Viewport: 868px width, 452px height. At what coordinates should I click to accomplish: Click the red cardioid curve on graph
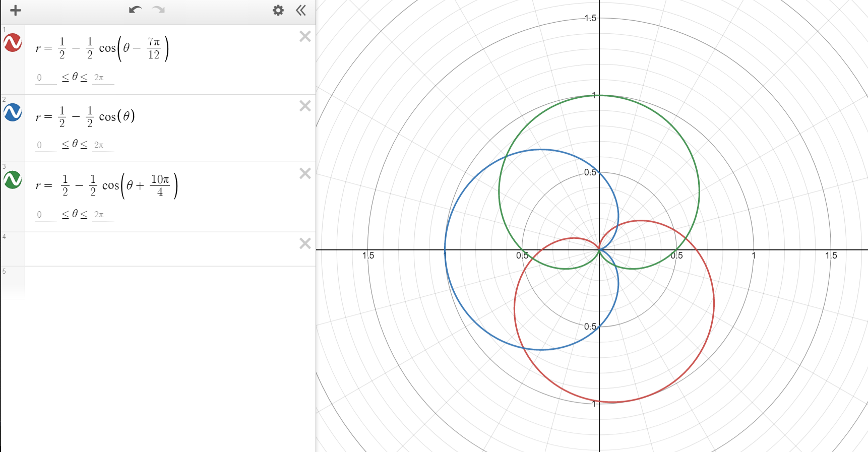714,302
